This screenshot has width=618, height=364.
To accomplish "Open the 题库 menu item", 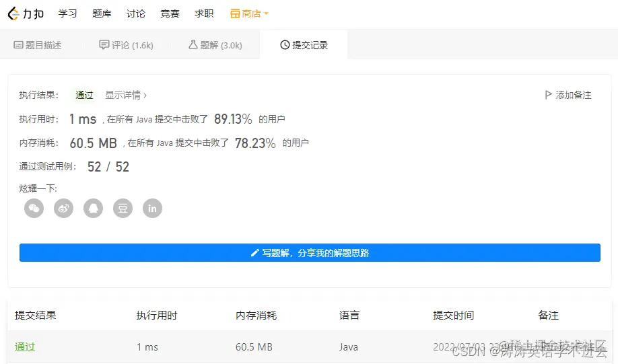I will 102,13.
